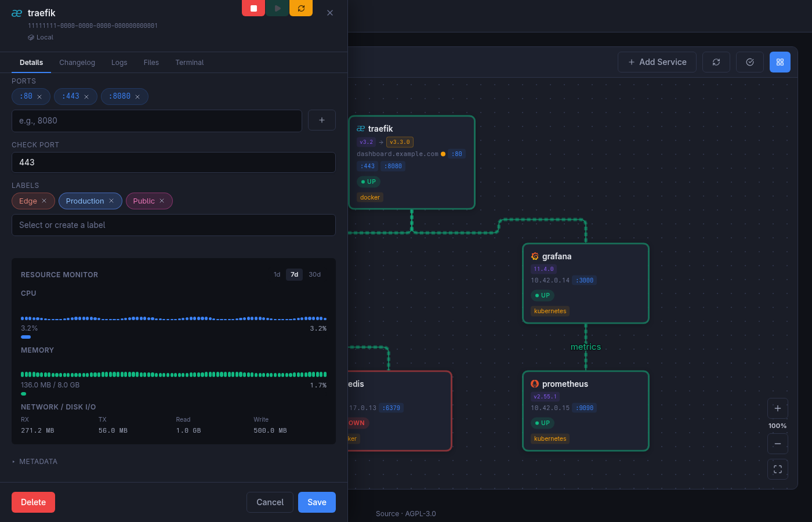Image resolution: width=812 pixels, height=522 pixels.
Task: Remove the :80 port chip
Action: pyautogui.click(x=39, y=97)
